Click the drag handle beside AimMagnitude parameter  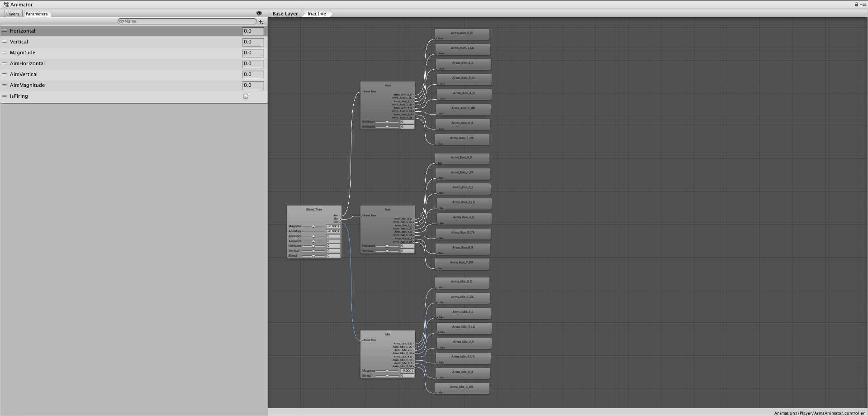pos(5,85)
